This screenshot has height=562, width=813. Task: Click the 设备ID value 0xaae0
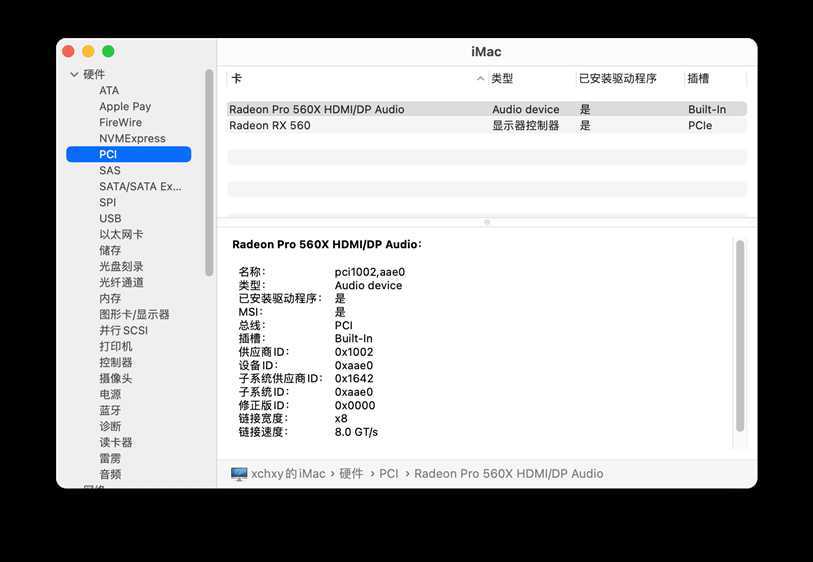[x=354, y=366]
